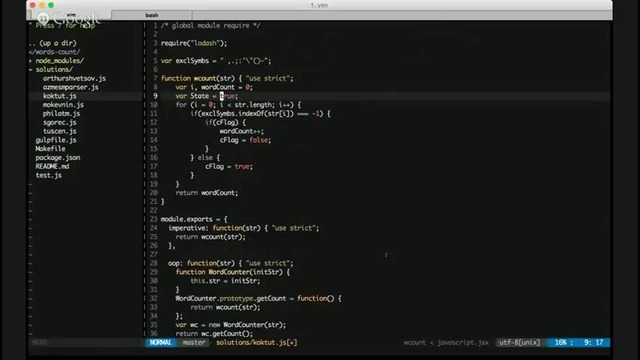This screenshot has height=360, width=640.
Task: Click the master branch indicator
Action: (194, 342)
